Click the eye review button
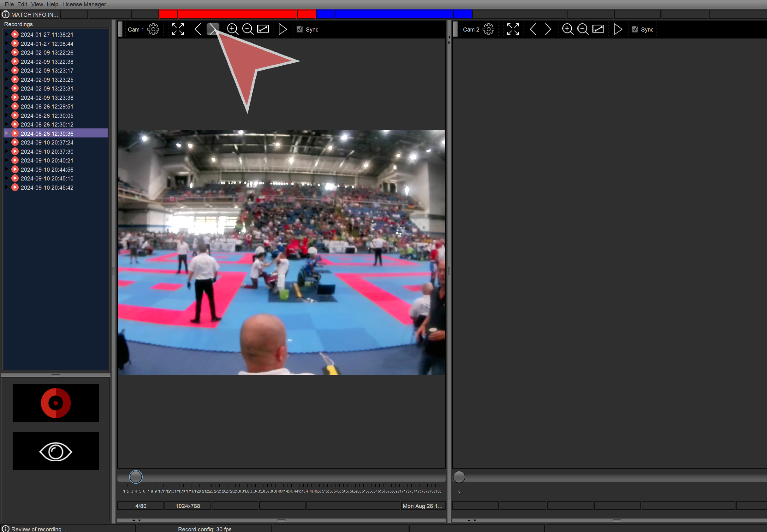This screenshot has width=767, height=532. 56,451
